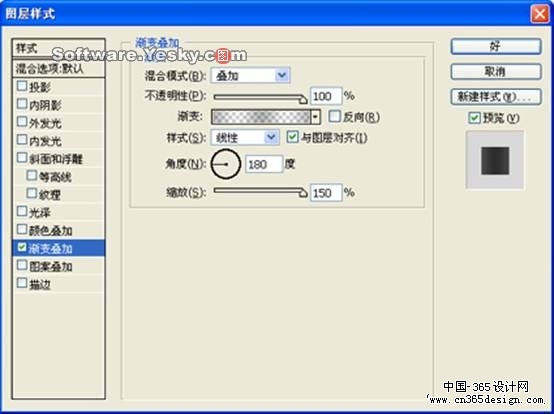This screenshot has height=414, width=554.
Task: Open the 样式 linear style dropdown
Action: [271, 137]
